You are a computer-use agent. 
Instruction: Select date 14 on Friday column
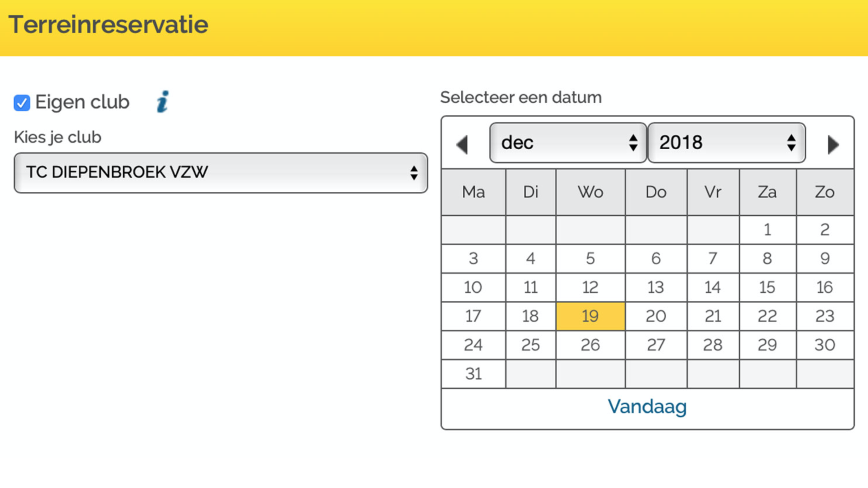[713, 287]
